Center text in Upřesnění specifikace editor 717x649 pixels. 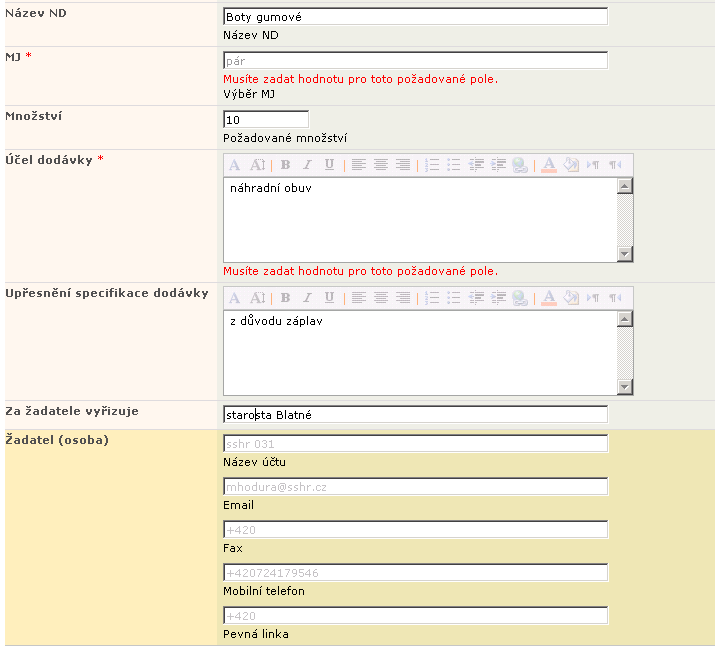pos(381,298)
